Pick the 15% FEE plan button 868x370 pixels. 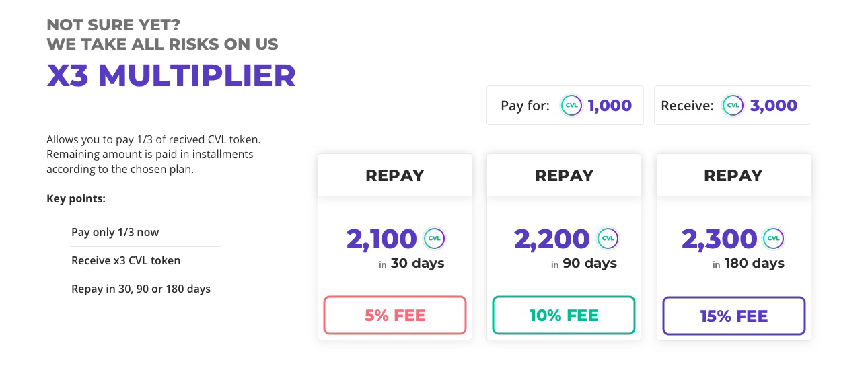(x=734, y=316)
